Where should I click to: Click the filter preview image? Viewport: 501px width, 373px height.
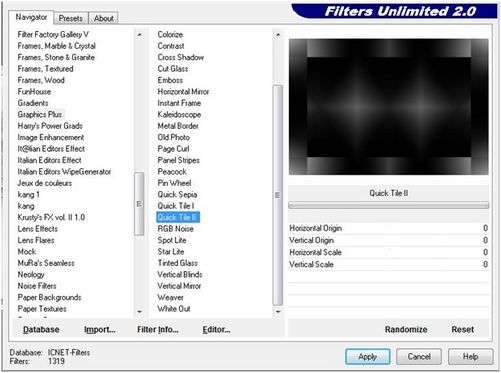click(389, 107)
